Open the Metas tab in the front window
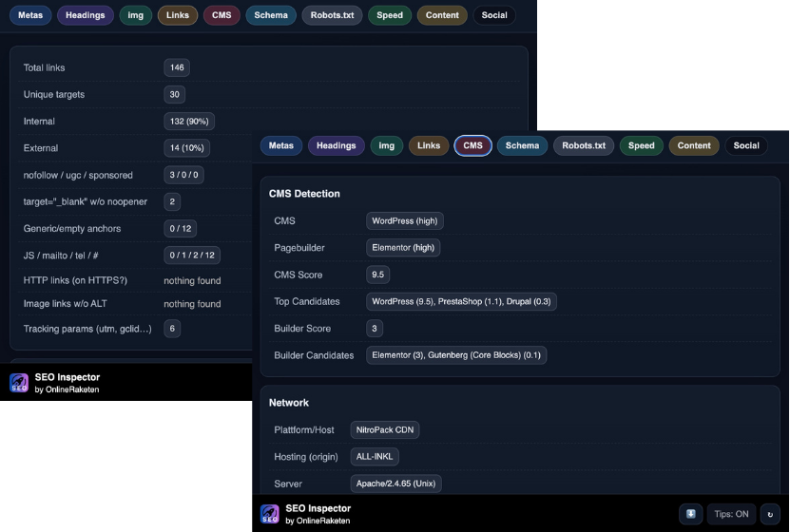This screenshot has height=532, width=790. coord(281,145)
